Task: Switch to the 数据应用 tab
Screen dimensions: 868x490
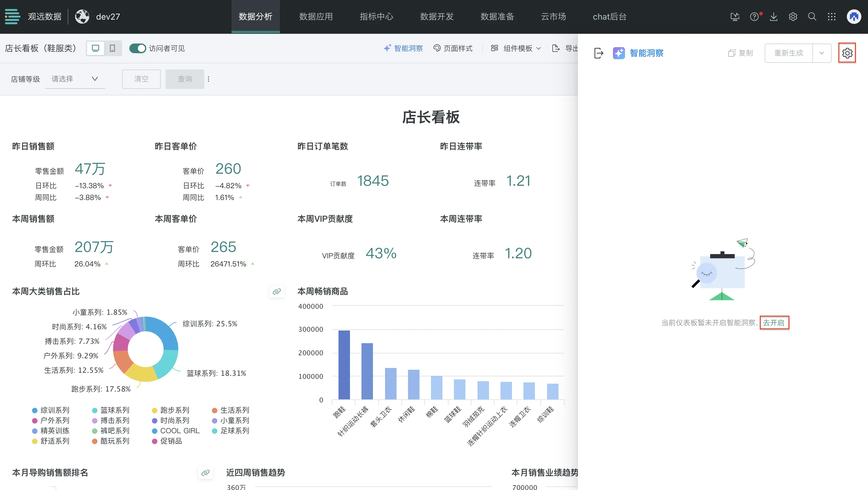Action: pyautogui.click(x=316, y=17)
